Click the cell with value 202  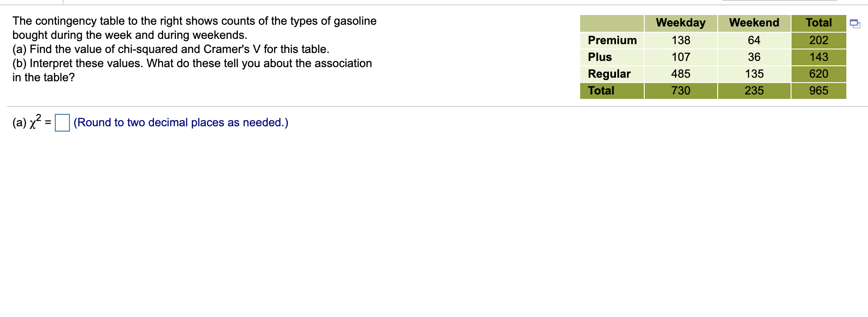[818, 40]
